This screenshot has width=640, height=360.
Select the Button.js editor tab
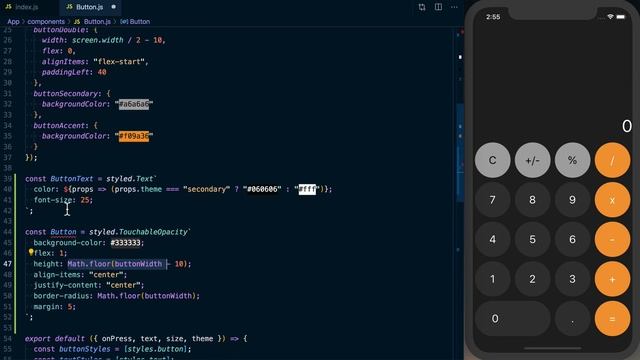pyautogui.click(x=90, y=7)
